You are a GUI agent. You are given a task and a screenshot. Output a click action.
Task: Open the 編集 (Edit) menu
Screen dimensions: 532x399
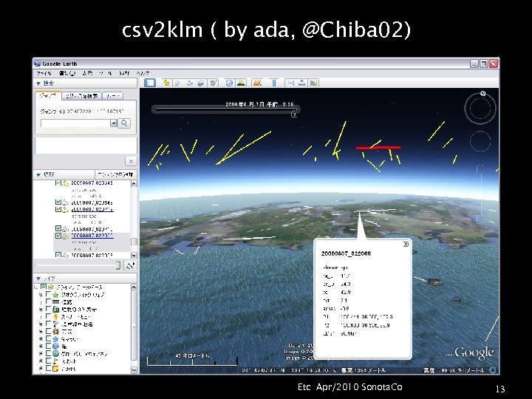tap(66, 73)
